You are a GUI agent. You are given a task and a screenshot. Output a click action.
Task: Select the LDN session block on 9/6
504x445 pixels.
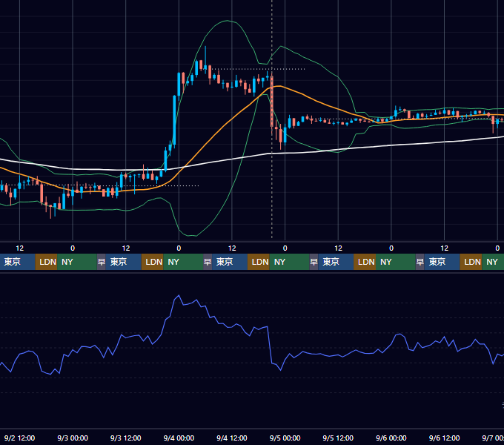point(471,262)
